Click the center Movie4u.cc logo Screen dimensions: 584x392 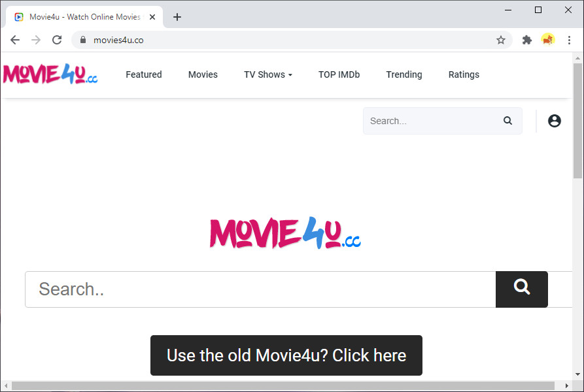click(285, 233)
